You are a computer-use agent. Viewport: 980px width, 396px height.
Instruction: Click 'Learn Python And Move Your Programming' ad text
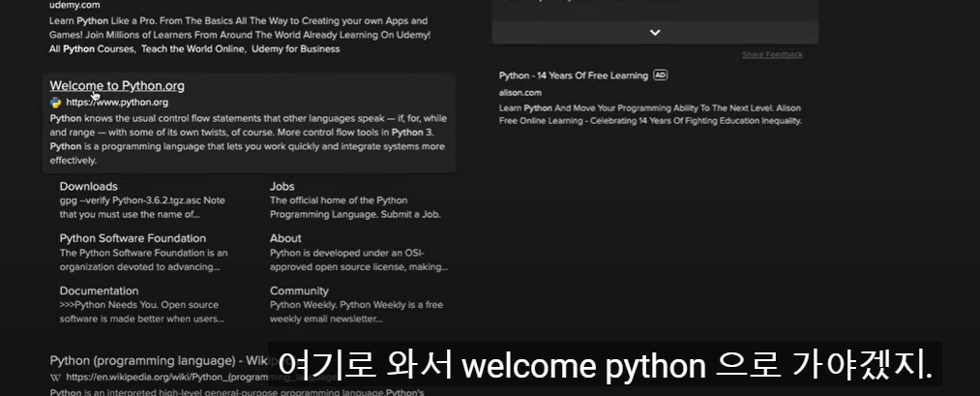[650, 114]
